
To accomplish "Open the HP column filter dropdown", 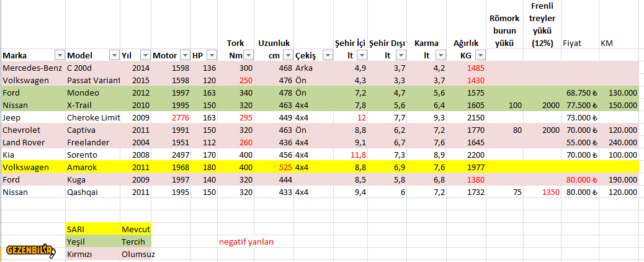I will (x=212, y=55).
